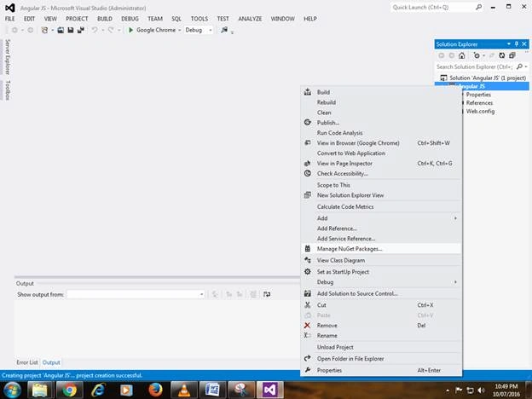Click the system clock in tray

coord(506,390)
